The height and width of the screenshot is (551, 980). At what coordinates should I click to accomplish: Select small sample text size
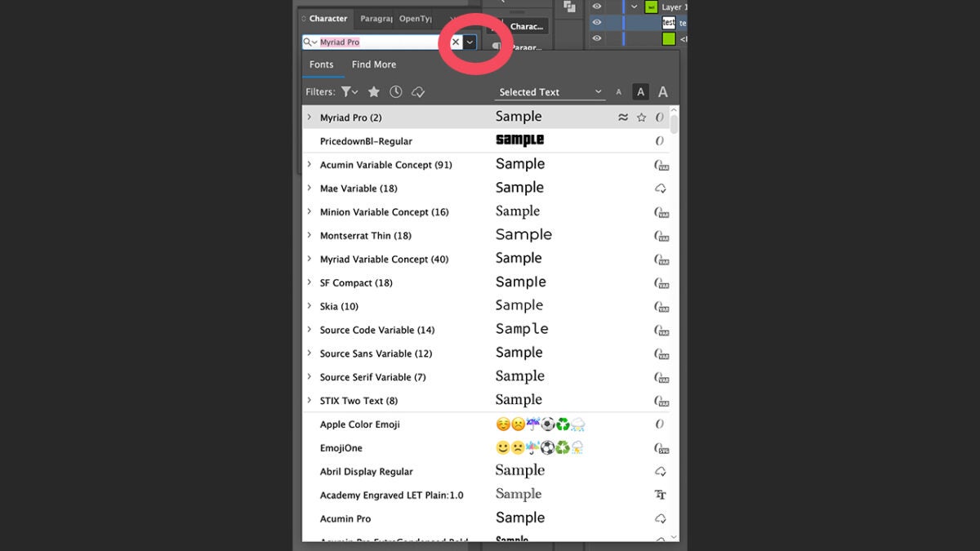[618, 92]
